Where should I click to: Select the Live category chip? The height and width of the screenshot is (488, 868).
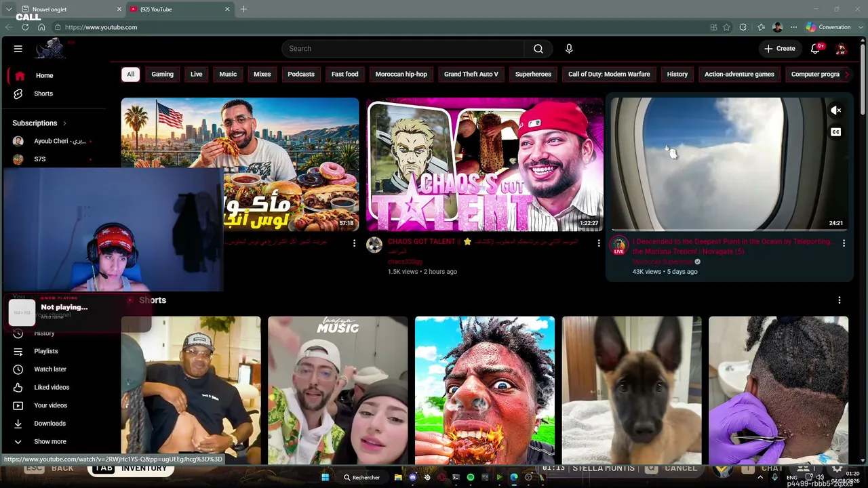pyautogui.click(x=197, y=75)
